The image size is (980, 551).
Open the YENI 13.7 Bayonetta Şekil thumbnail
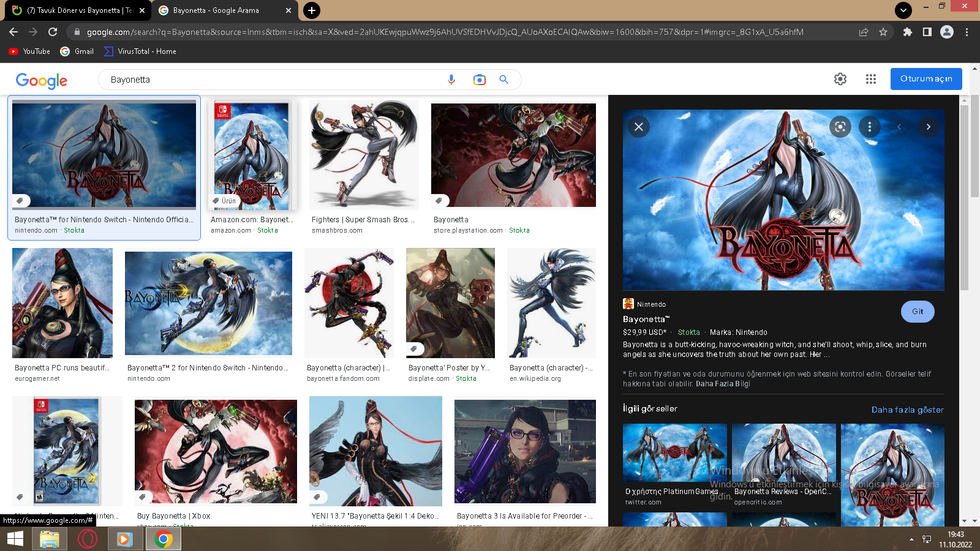click(x=375, y=451)
